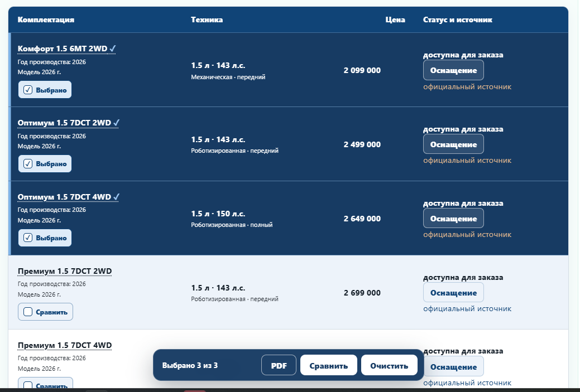Screen dimensions: 580x392
Task: Click the 1.5 л · 150 л.с. engine spec
Action: [x=218, y=214]
